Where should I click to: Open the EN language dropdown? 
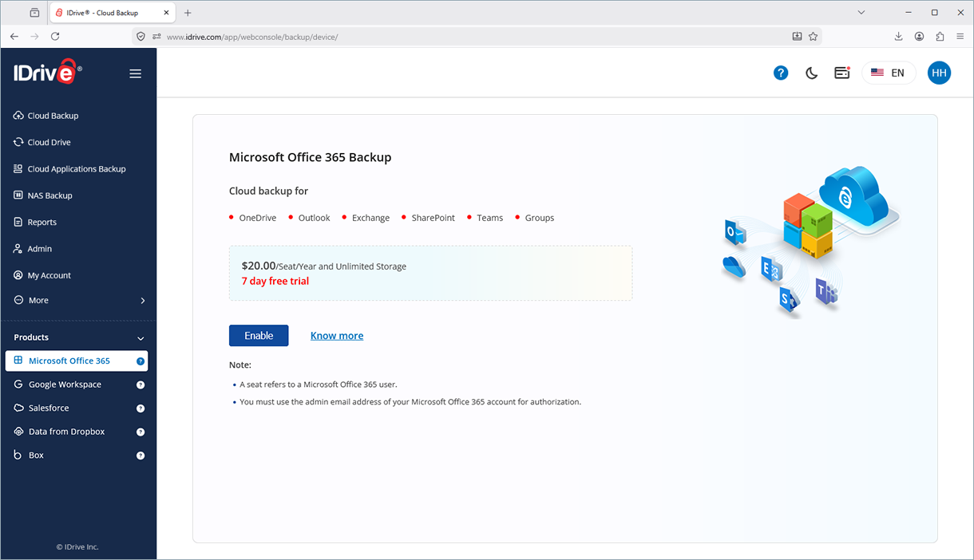coord(889,73)
